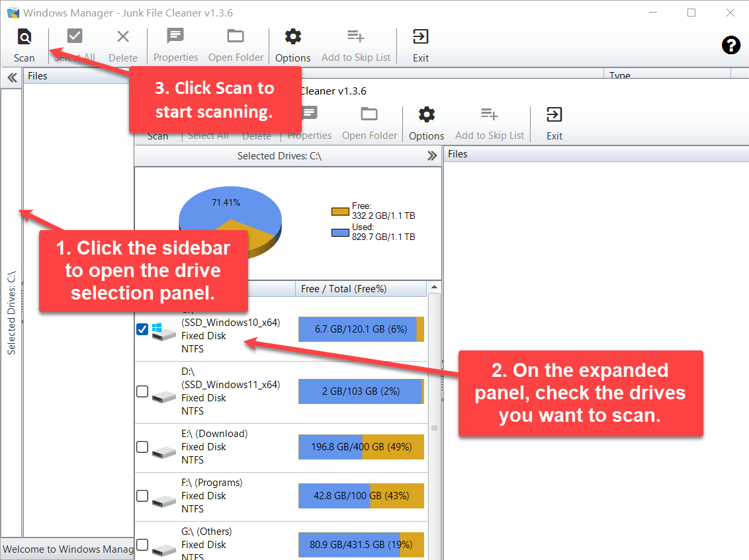Expand the sidebar with the double-left chevron
The image size is (749, 560).
[x=13, y=77]
